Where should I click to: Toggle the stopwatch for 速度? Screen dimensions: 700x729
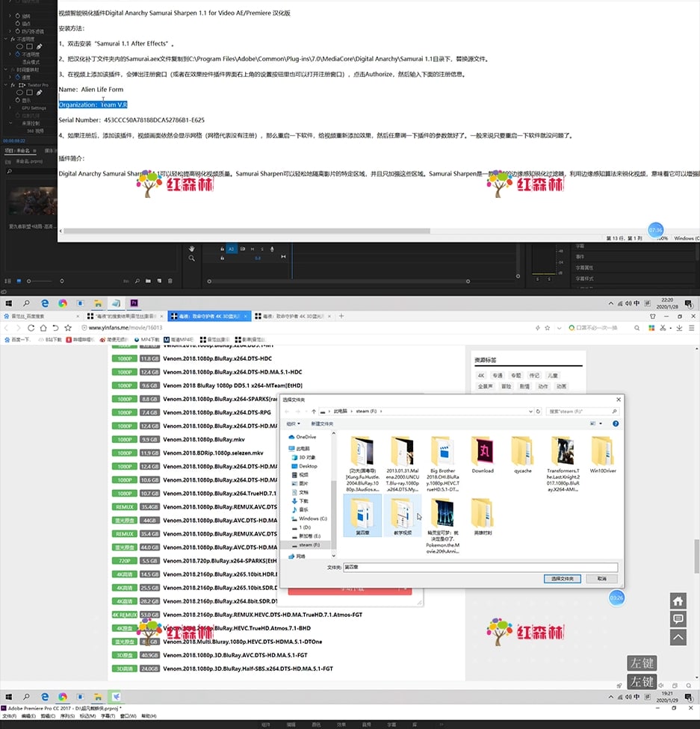coord(18,77)
